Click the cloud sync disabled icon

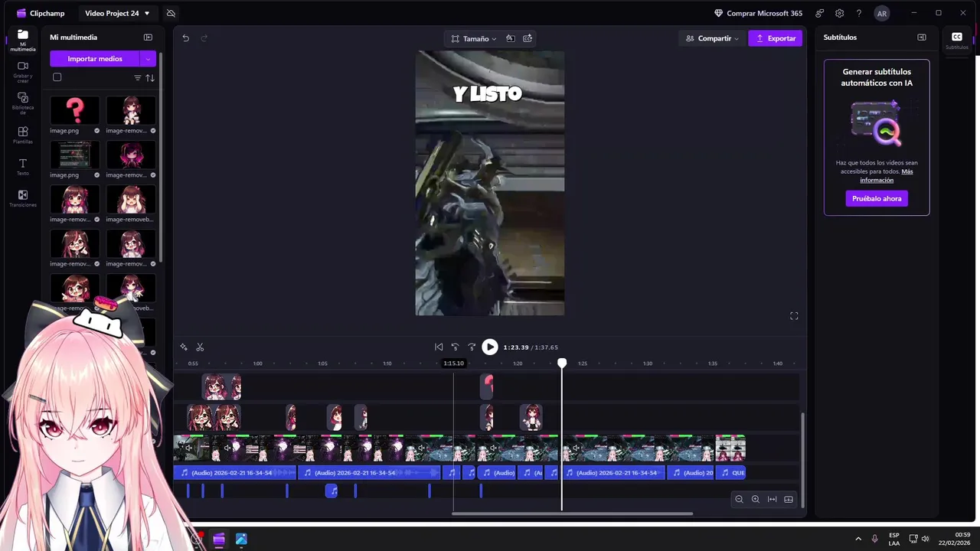tap(171, 13)
